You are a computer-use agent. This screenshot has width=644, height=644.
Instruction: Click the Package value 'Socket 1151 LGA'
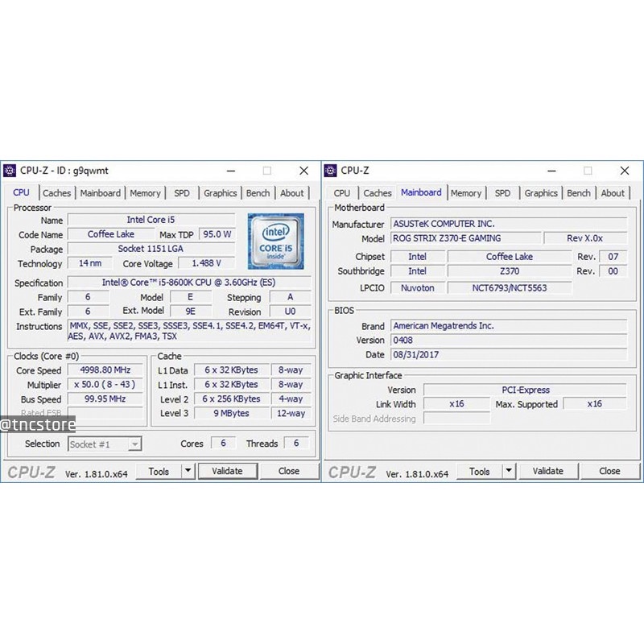tap(151, 249)
